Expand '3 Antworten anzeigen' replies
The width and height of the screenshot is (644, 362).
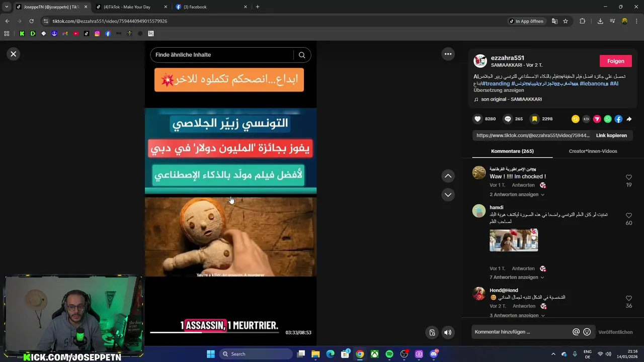point(517,315)
